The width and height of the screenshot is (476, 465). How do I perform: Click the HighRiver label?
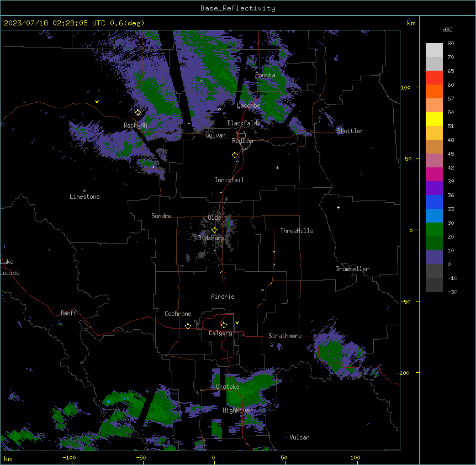[x=237, y=410]
